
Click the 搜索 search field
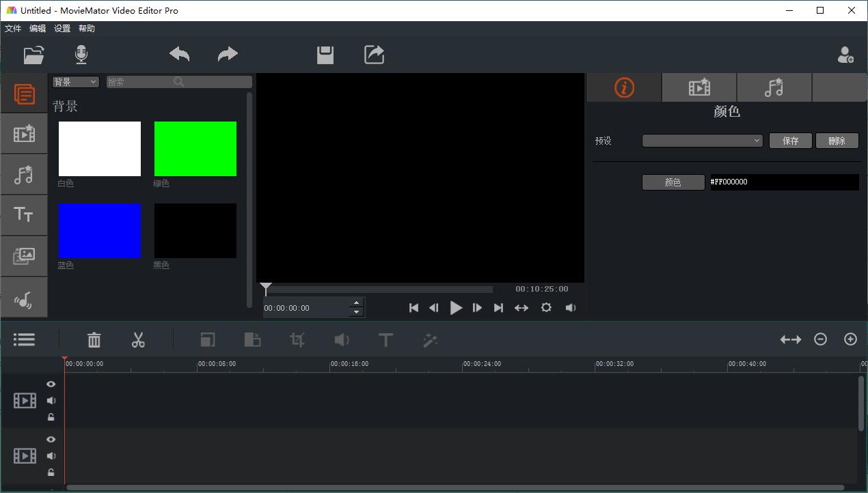(179, 82)
